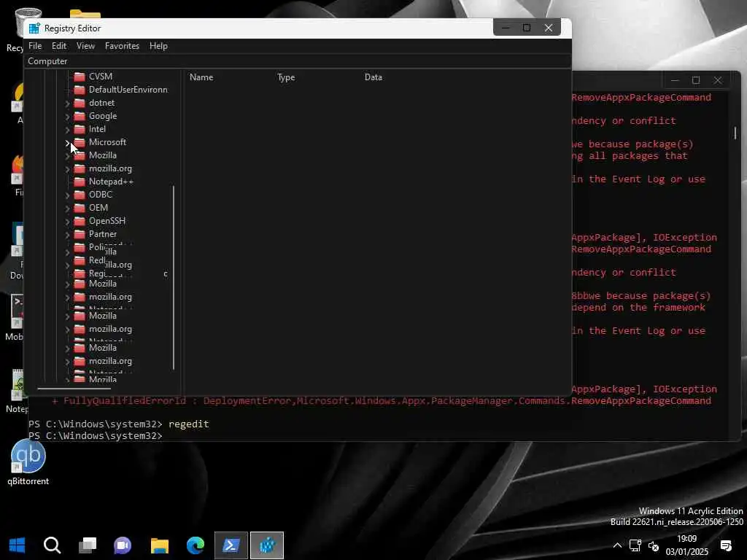Click the Registry Editor taskbar icon
The image size is (747, 560).
tap(267, 545)
